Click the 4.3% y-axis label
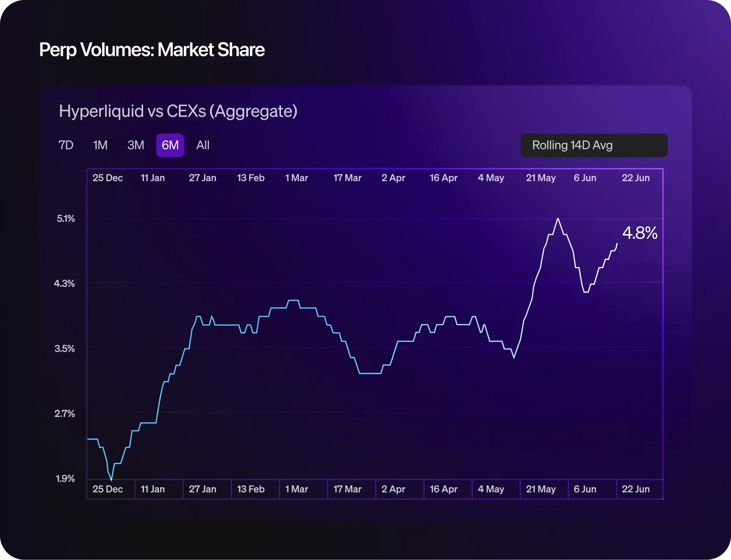 tap(64, 283)
